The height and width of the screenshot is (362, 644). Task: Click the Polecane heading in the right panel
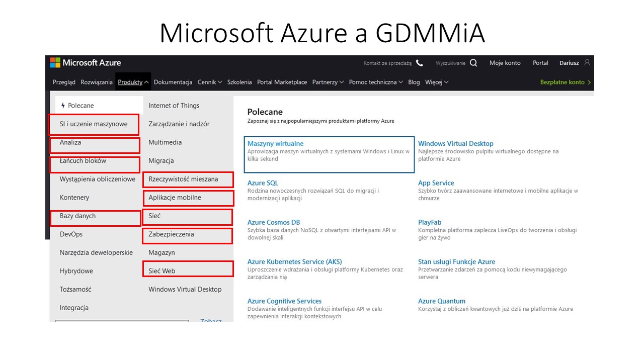tap(265, 112)
